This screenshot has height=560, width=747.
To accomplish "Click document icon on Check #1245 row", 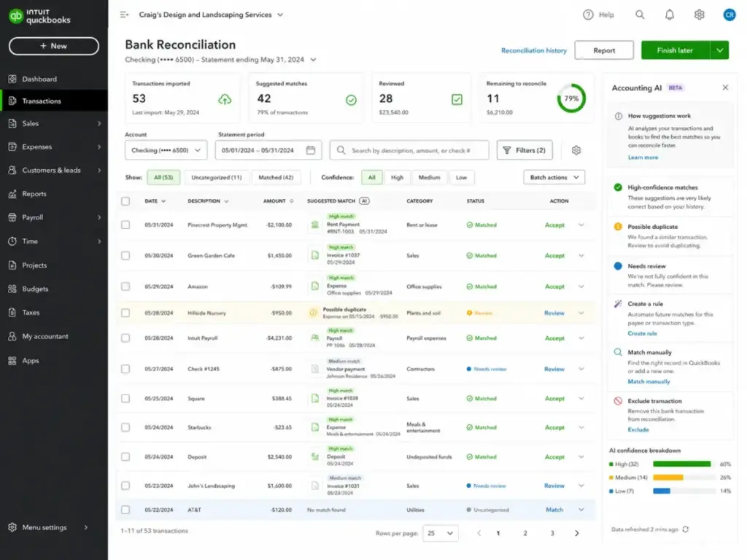I will click(315, 368).
